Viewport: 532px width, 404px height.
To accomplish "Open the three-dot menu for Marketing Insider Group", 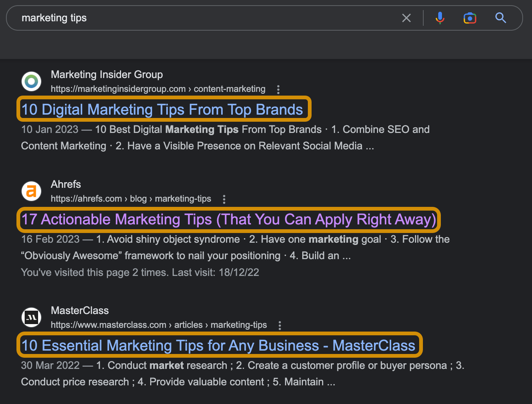I will click(278, 89).
